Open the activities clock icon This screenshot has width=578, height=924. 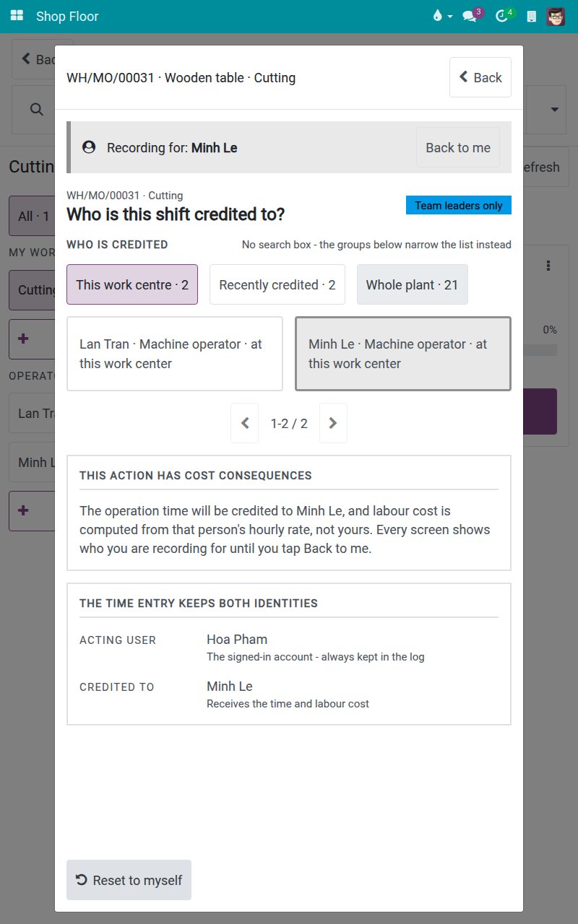(x=503, y=16)
